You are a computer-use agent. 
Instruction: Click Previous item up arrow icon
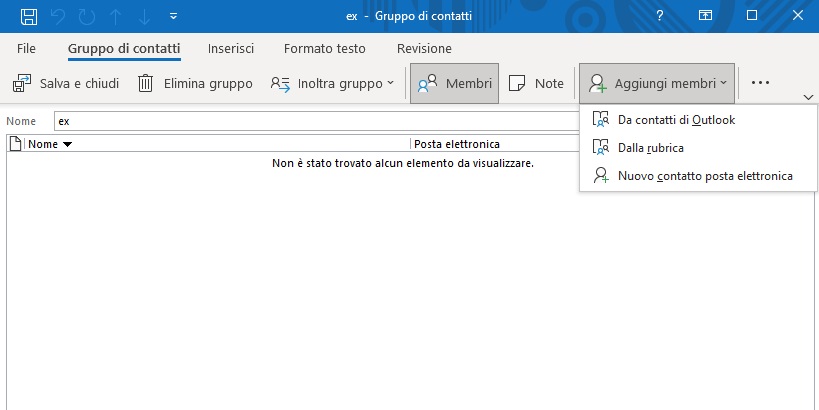[118, 16]
